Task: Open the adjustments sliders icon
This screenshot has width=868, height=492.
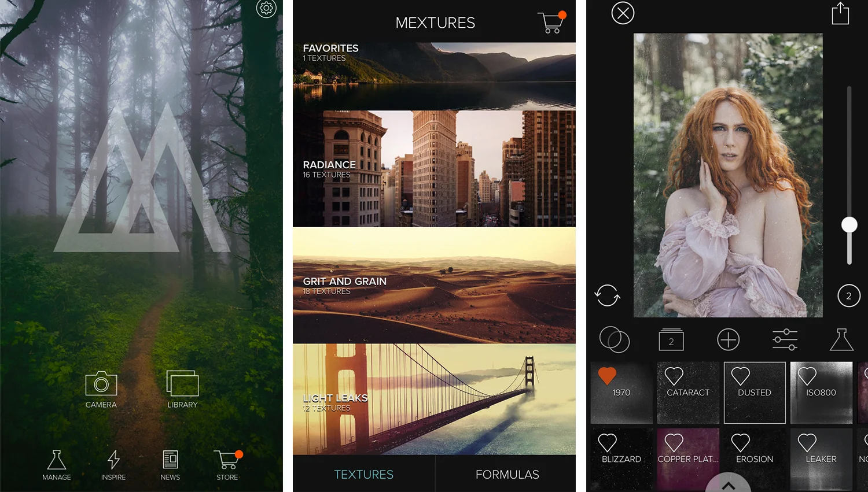Action: [785, 339]
